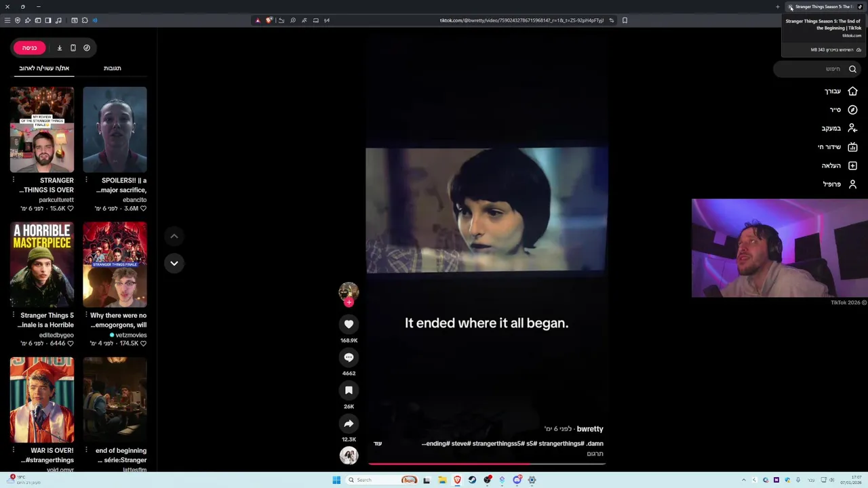The image size is (868, 488).
Task: Click the phone app icon near login
Action: click(73, 47)
